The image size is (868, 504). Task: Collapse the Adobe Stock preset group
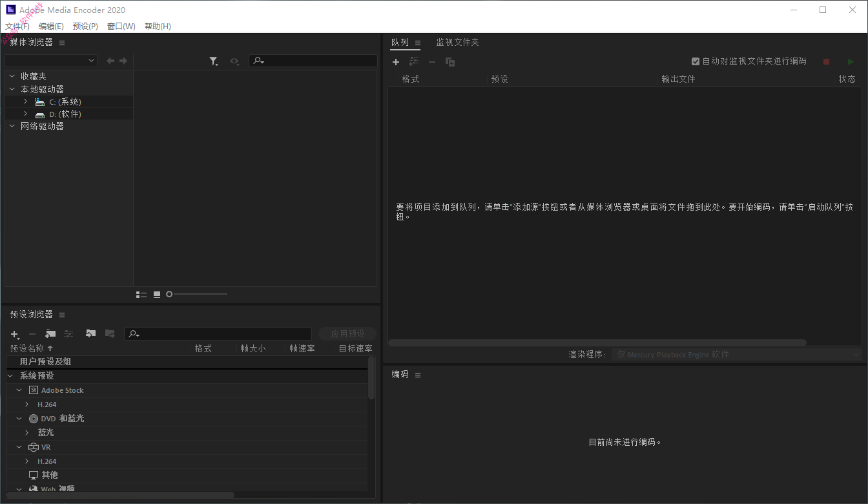[19, 390]
